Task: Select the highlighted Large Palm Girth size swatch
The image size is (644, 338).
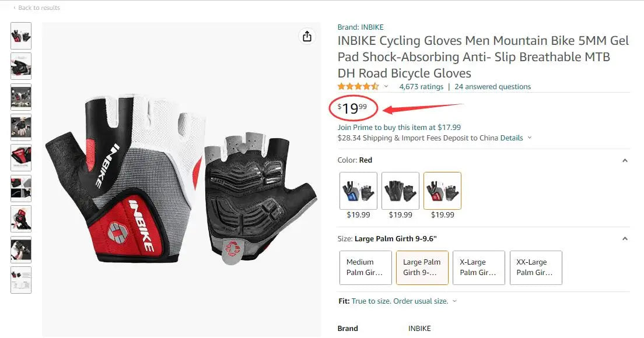Action: [422, 267]
